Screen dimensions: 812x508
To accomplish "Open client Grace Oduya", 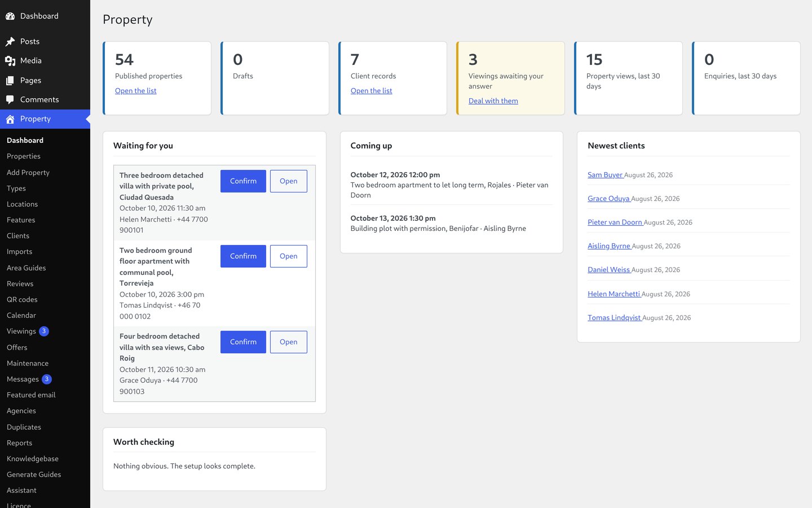I will pyautogui.click(x=609, y=199).
